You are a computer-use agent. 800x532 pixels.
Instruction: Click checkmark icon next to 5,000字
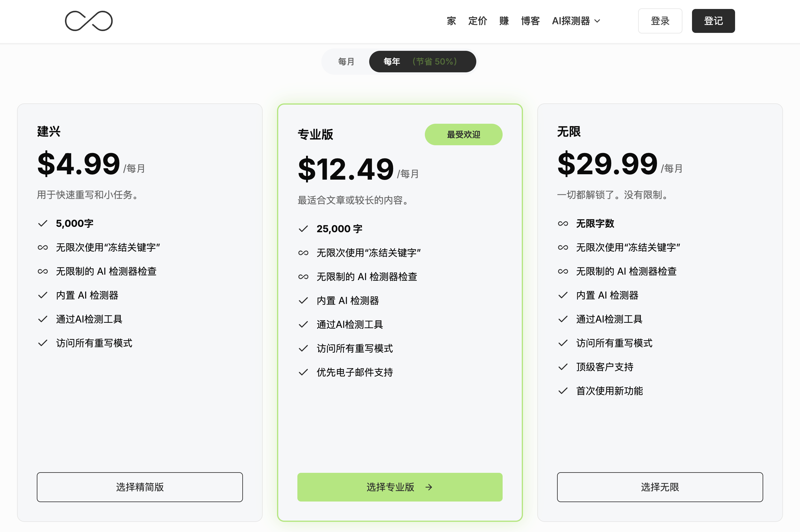43,224
